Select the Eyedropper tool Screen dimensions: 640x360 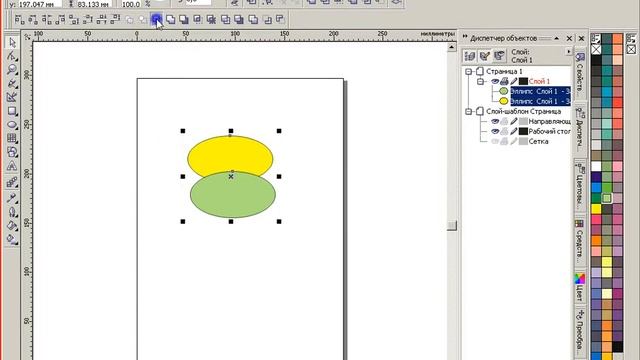coord(12,198)
